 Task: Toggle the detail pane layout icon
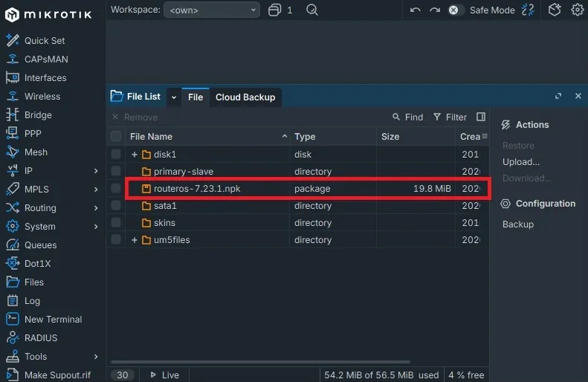click(x=481, y=117)
